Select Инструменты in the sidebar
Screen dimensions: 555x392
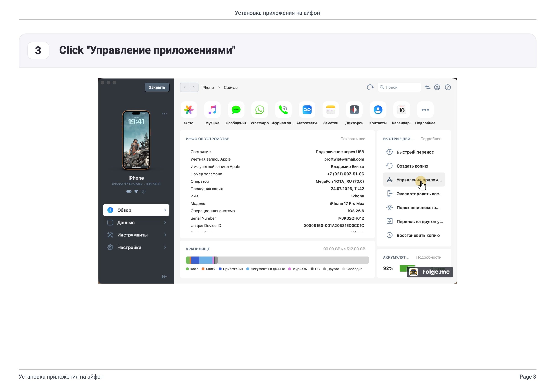point(136,235)
